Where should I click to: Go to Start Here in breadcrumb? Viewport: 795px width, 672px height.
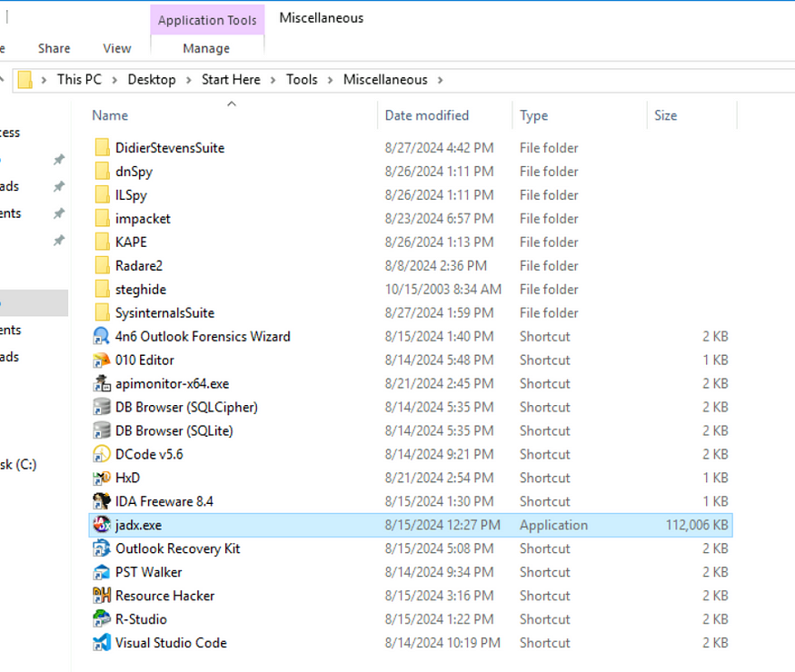pyautogui.click(x=231, y=80)
